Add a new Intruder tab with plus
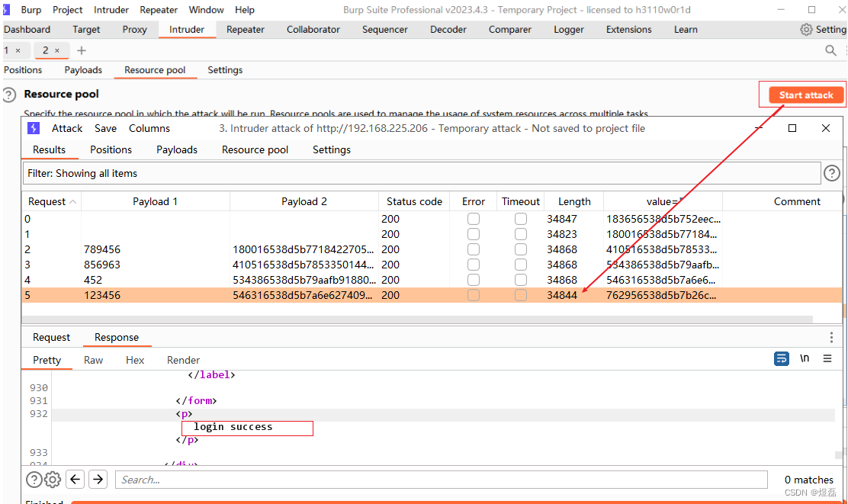Viewport: 848px width, 504px height. pyautogui.click(x=81, y=50)
